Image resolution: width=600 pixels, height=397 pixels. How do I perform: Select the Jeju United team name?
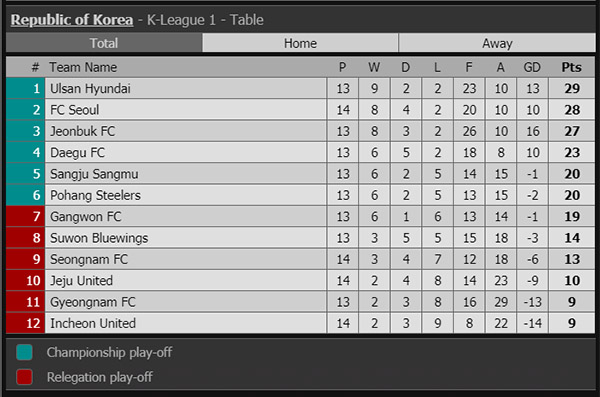(x=82, y=281)
